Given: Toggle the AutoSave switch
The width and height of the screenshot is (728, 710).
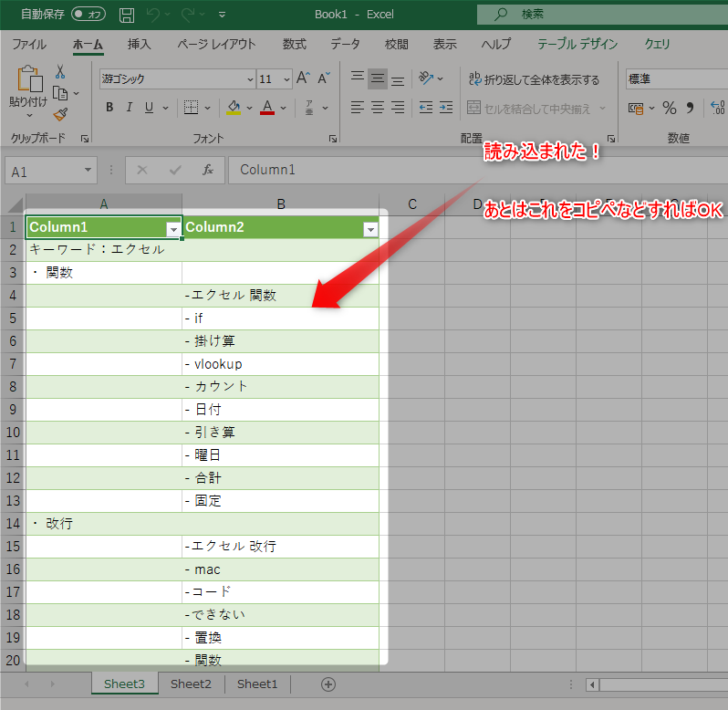Looking at the screenshot, I should click(x=88, y=15).
